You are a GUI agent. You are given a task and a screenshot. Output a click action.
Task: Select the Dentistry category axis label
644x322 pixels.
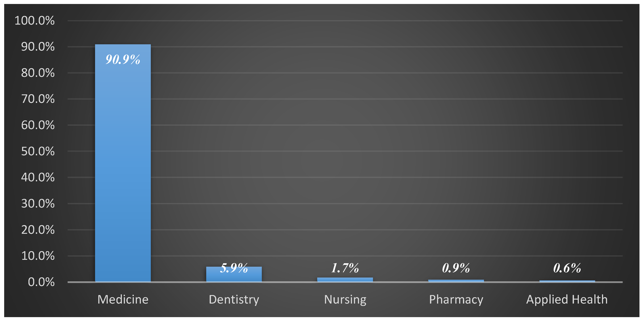point(234,299)
